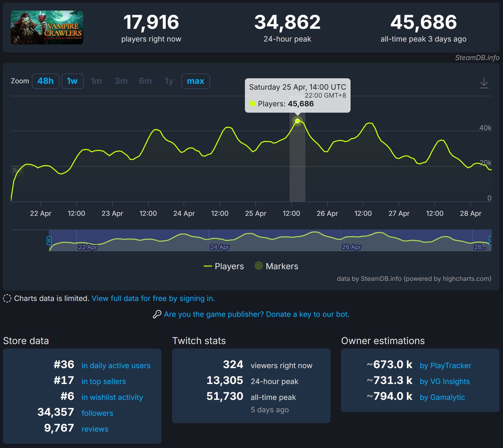Toggle the Players series in legend

click(224, 266)
